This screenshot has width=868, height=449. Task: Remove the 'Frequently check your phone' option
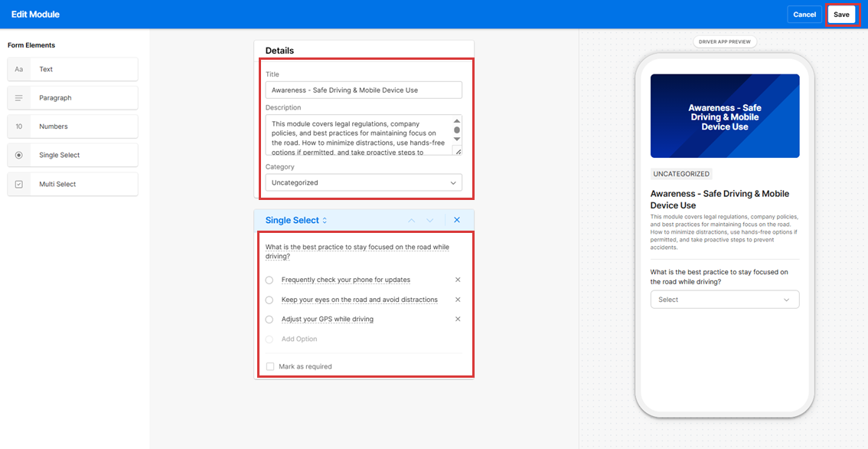click(x=458, y=280)
